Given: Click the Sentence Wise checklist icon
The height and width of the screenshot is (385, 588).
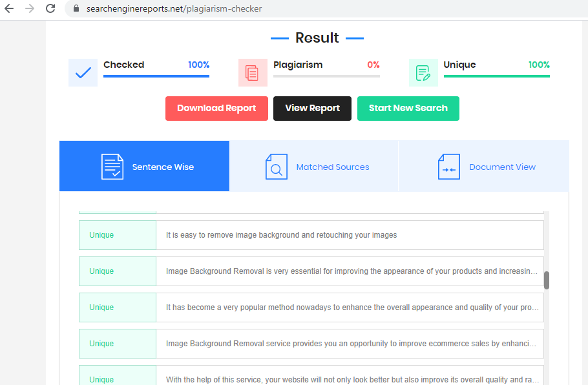Looking at the screenshot, I should pos(112,167).
